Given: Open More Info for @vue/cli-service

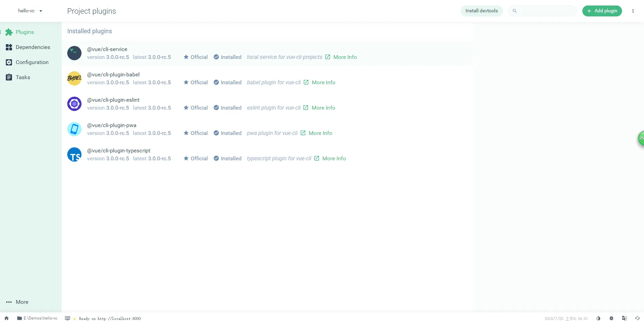Looking at the screenshot, I should coord(341,57).
